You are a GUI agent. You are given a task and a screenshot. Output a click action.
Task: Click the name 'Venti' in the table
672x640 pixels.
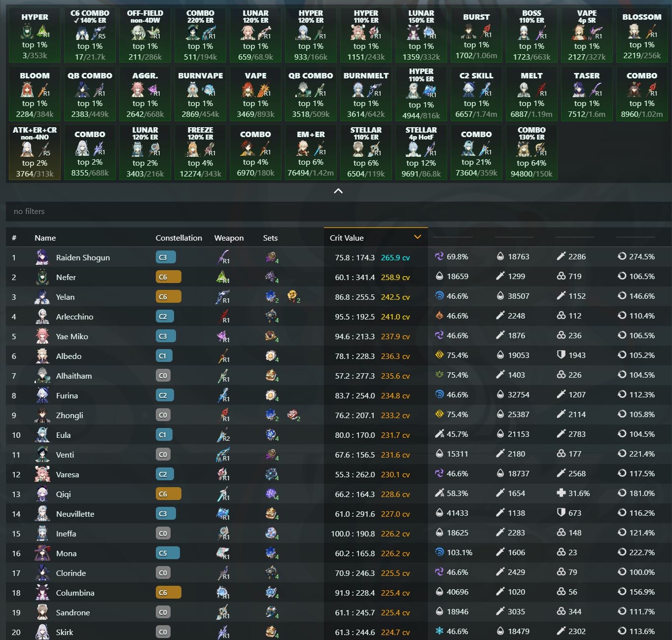coord(65,455)
